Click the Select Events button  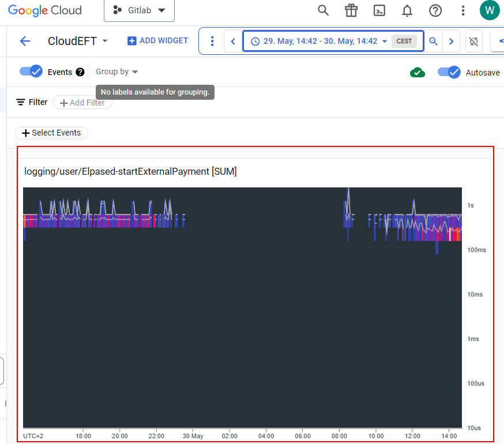51,133
